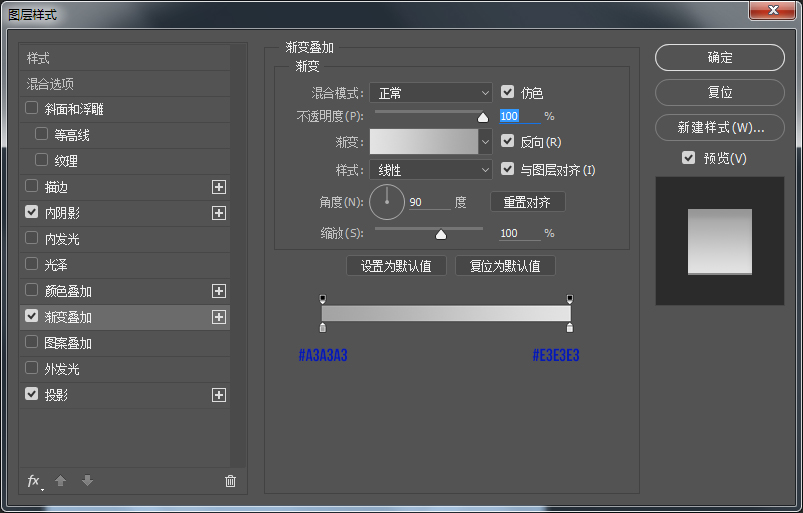Open 斜面和浮雕 settings row

[x=125, y=109]
